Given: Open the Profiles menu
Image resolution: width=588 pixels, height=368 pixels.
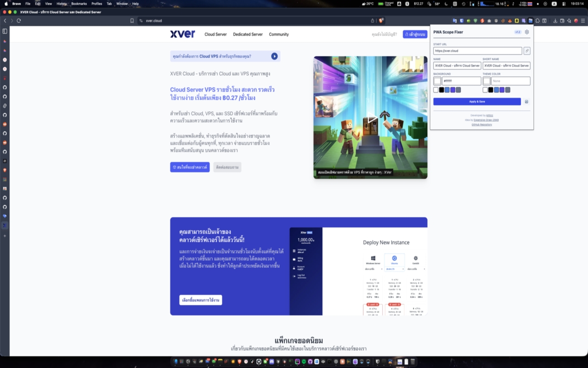Looking at the screenshot, I should (97, 3).
